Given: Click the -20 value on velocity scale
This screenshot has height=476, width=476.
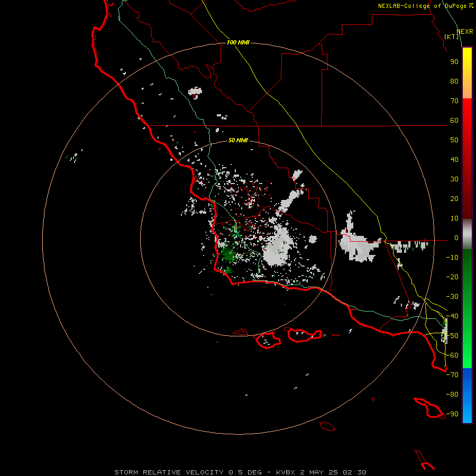Looking at the screenshot, I should coord(452,277).
